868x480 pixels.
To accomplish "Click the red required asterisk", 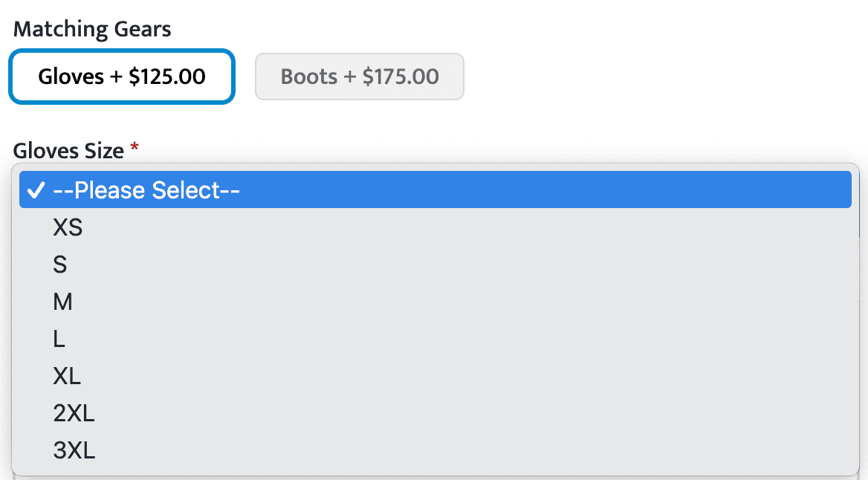I will (135, 148).
